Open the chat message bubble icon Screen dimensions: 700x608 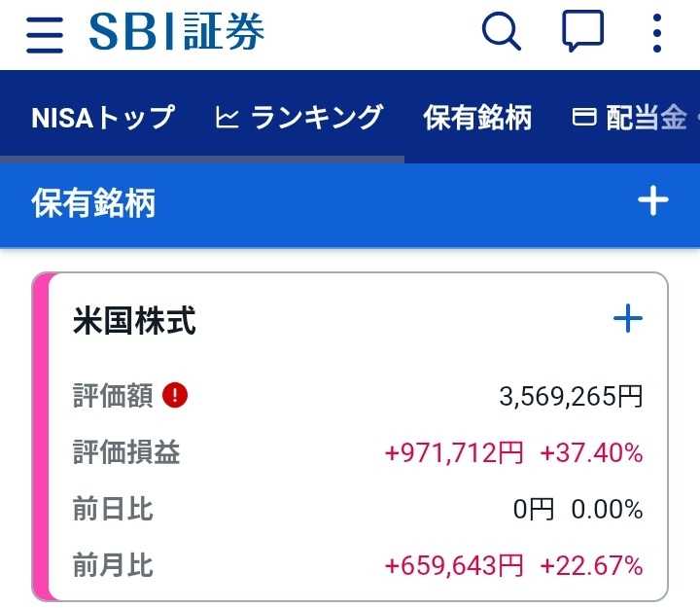pyautogui.click(x=583, y=33)
